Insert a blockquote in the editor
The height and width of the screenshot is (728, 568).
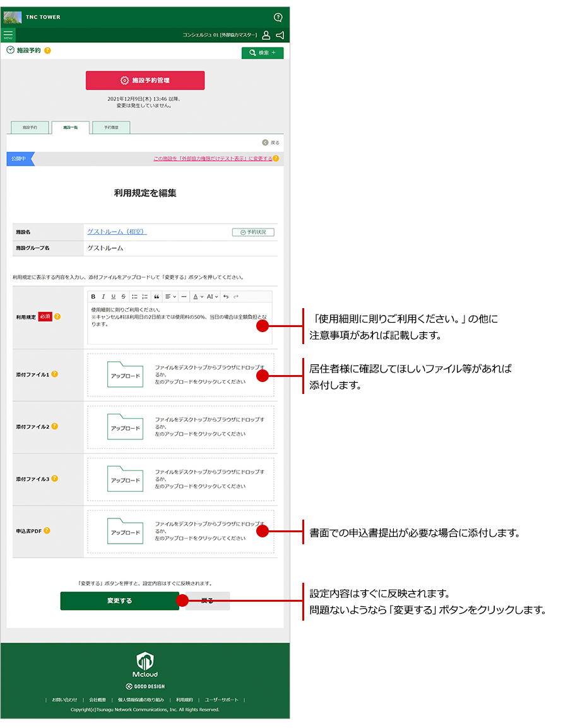coord(157,296)
